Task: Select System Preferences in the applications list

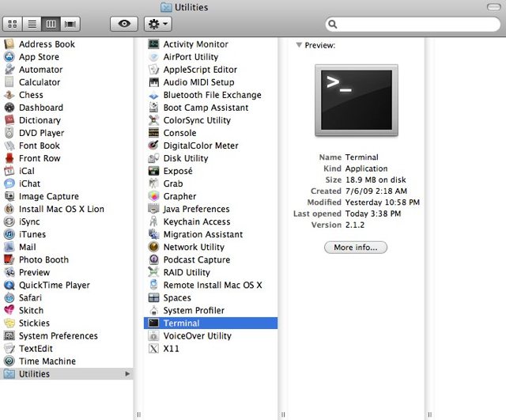Action: pyautogui.click(x=58, y=336)
